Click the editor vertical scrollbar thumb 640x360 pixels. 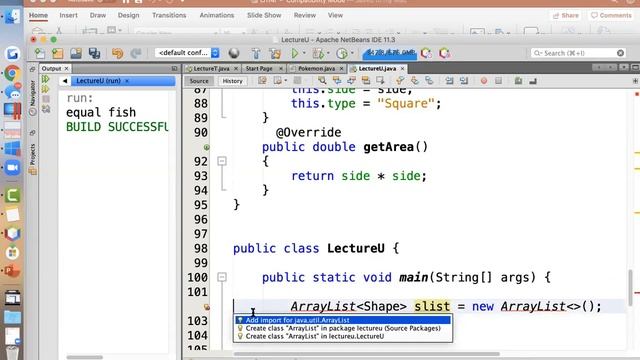631,287
